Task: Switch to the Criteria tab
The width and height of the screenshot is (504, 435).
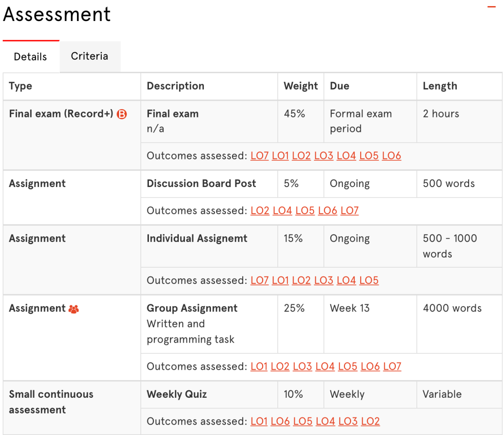Action: pyautogui.click(x=90, y=56)
